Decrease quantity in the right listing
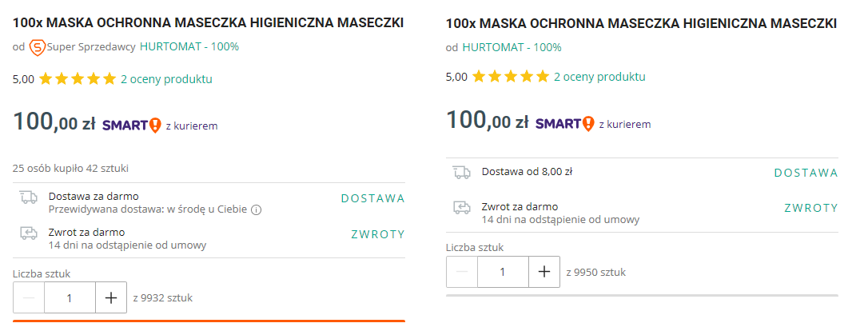The height and width of the screenshot is (335, 868). pos(462,272)
